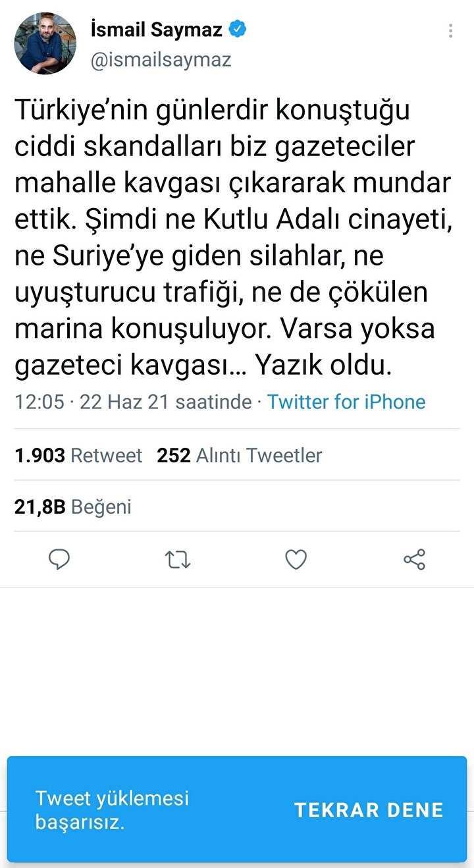View the 1.903 Retweet list
The image size is (474, 868).
pyautogui.click(x=78, y=455)
